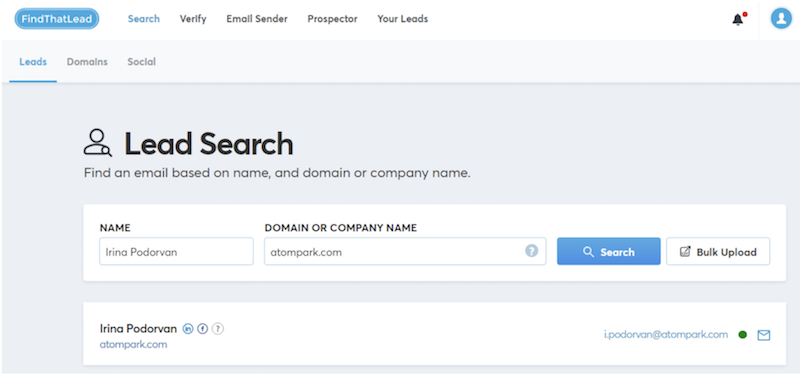Open the notifications bell icon

[x=738, y=19]
